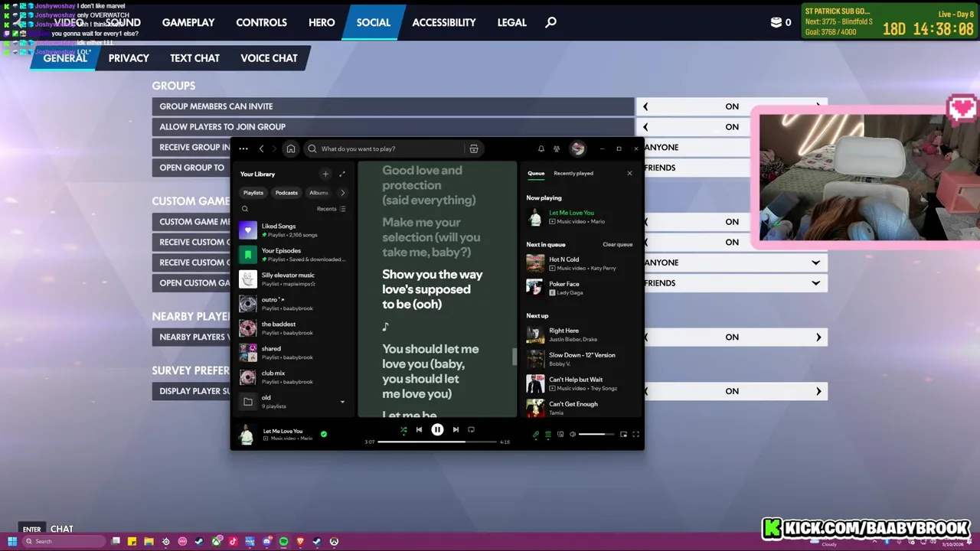980x551 pixels.
Task: Open Spotify friend activity icon
Action: click(x=557, y=148)
